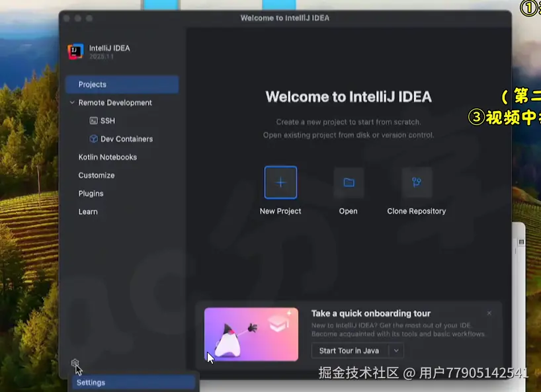
Task: Collapse the Remote Development section
Action: point(72,102)
